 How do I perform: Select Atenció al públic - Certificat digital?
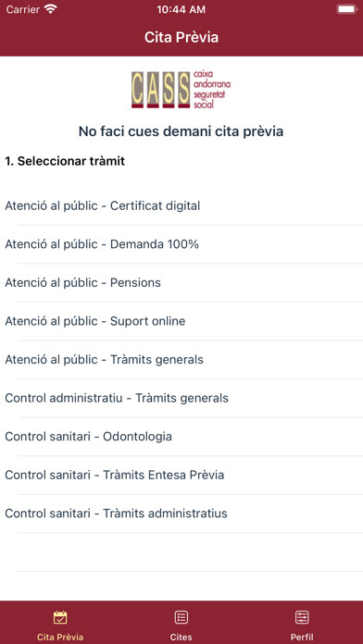tap(181, 205)
